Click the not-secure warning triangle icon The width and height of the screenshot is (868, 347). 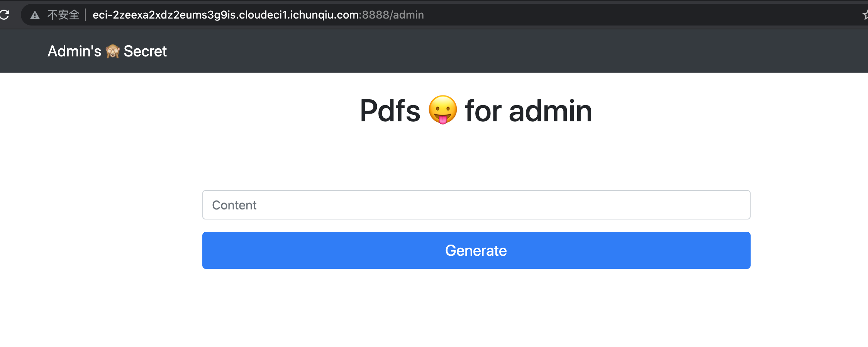tap(35, 15)
